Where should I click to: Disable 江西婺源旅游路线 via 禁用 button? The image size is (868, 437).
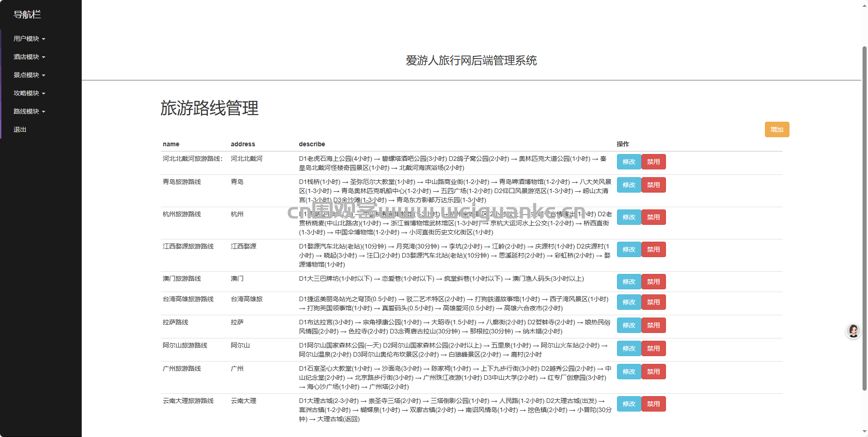point(653,249)
